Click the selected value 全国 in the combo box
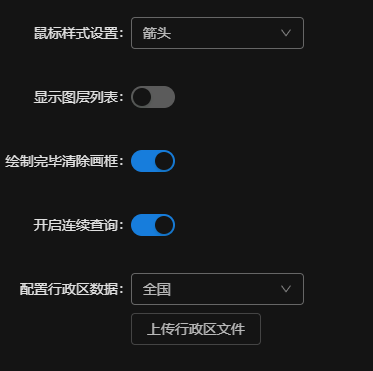The height and width of the screenshot is (371, 373). (157, 289)
